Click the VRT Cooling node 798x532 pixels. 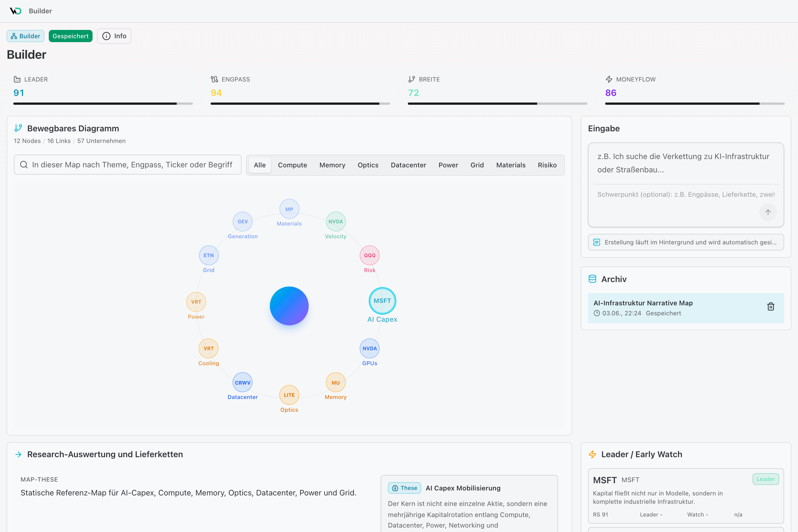click(x=209, y=349)
